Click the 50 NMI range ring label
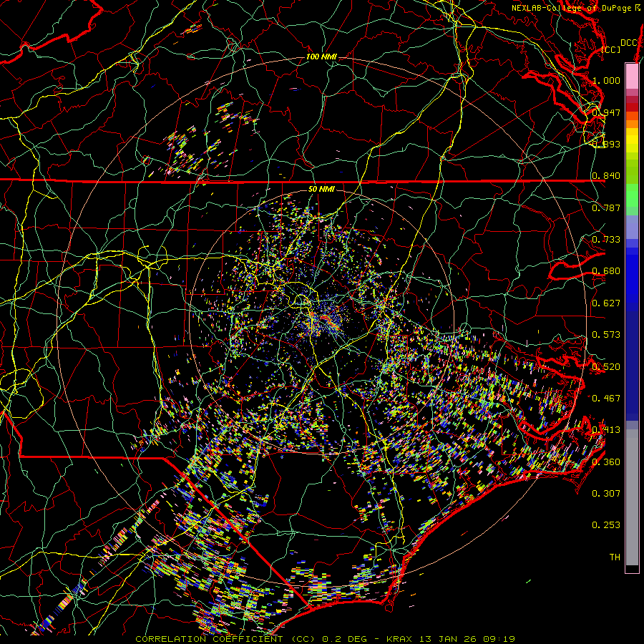644x644 pixels. [321, 189]
